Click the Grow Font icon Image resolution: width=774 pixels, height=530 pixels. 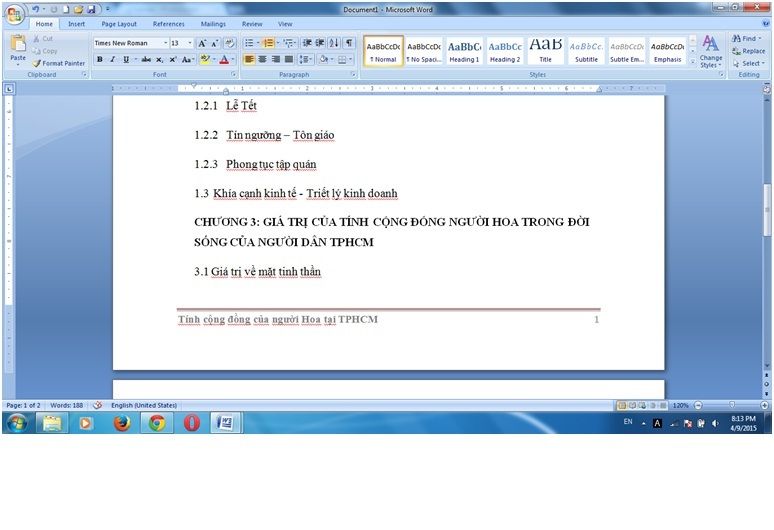coord(202,43)
